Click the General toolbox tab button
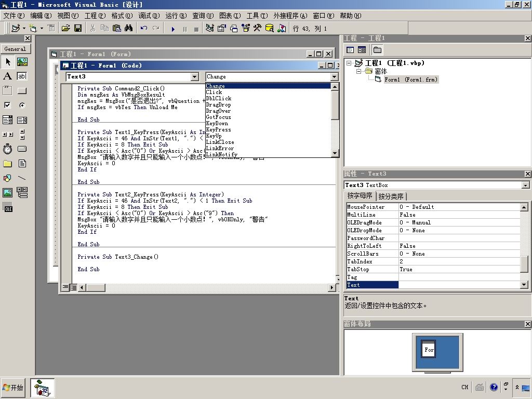 point(15,49)
